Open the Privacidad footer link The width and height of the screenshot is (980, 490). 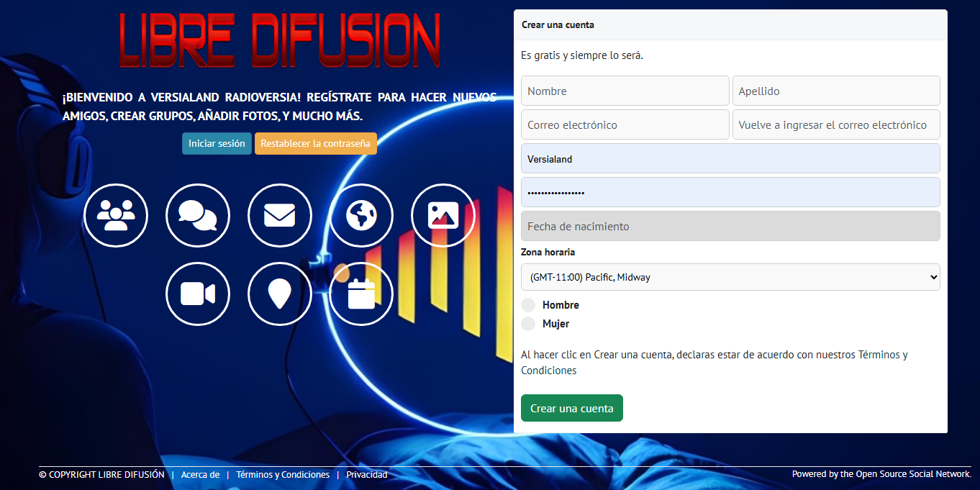(x=367, y=475)
